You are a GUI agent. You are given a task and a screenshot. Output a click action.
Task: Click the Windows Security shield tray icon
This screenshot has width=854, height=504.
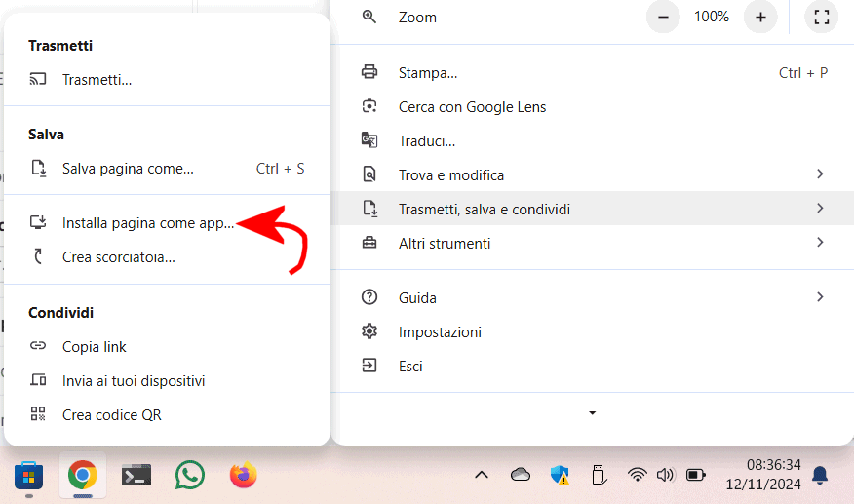tap(560, 475)
